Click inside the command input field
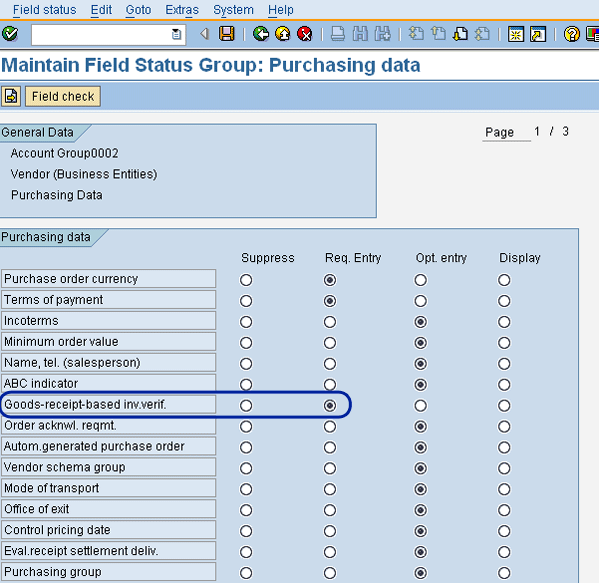The width and height of the screenshot is (600, 583). tap(100, 34)
